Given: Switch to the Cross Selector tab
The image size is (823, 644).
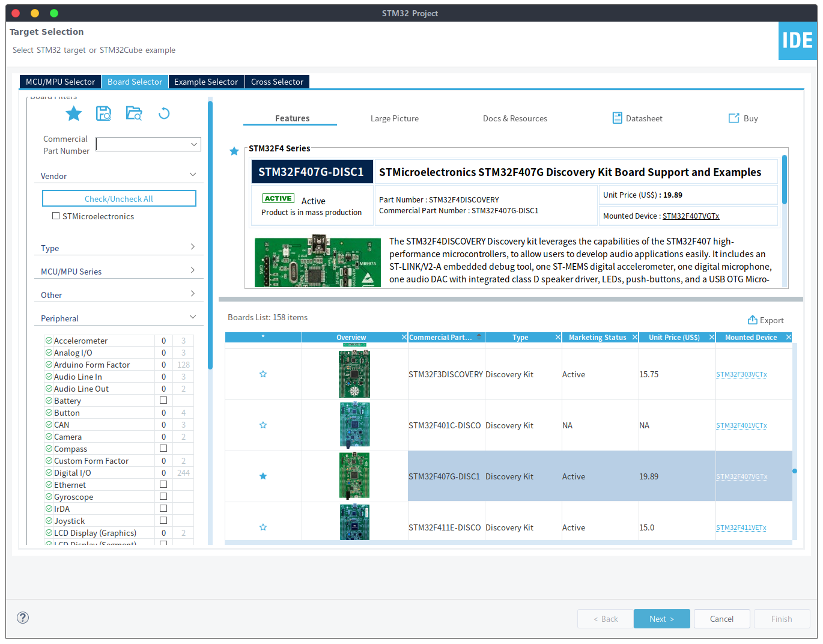Looking at the screenshot, I should click(277, 82).
